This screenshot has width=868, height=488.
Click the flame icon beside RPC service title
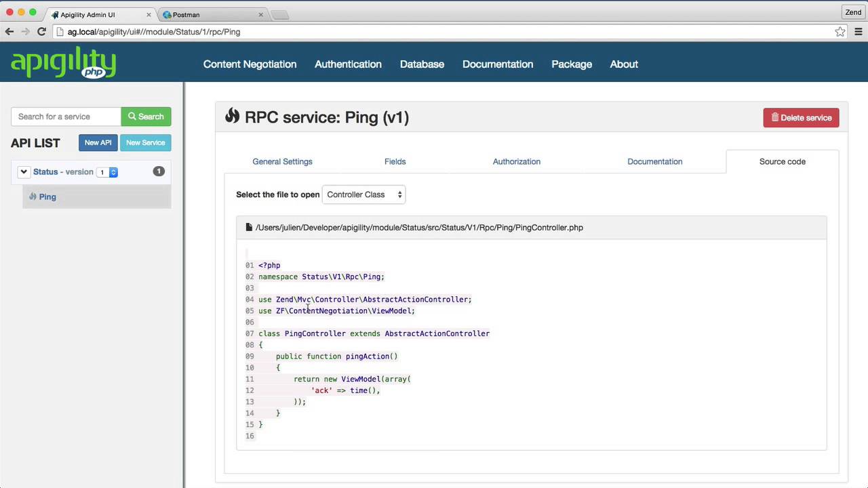(233, 117)
